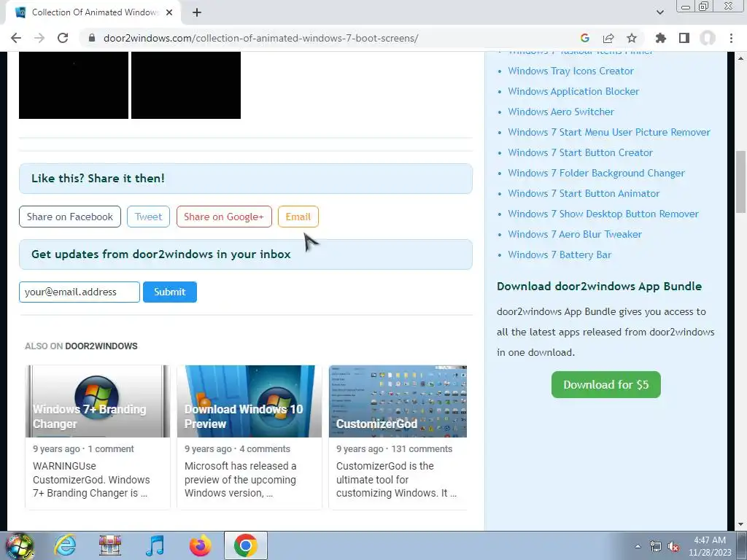The image size is (747, 560).
Task: Open Windows 7 Aero Blur Tweaker link
Action: tap(575, 235)
